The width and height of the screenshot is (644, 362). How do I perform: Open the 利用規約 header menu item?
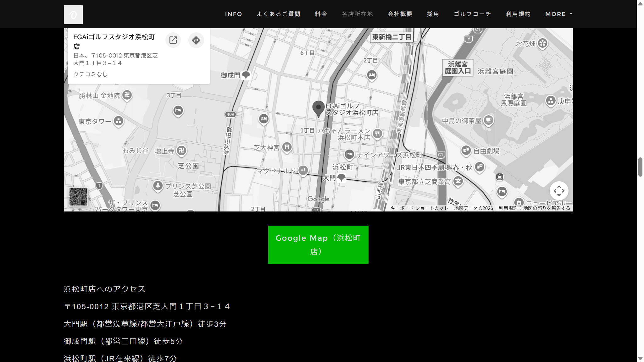518,14
